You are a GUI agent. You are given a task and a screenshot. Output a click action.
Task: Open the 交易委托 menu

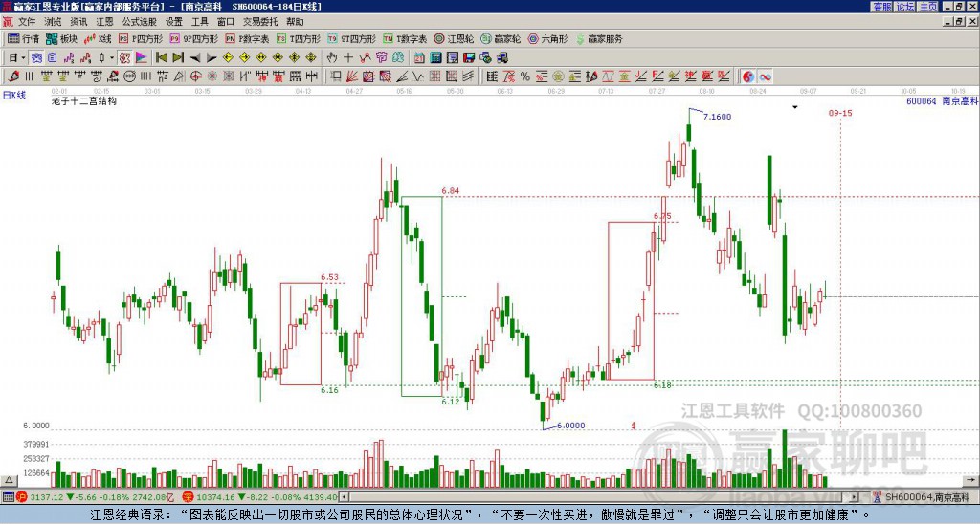[260, 22]
